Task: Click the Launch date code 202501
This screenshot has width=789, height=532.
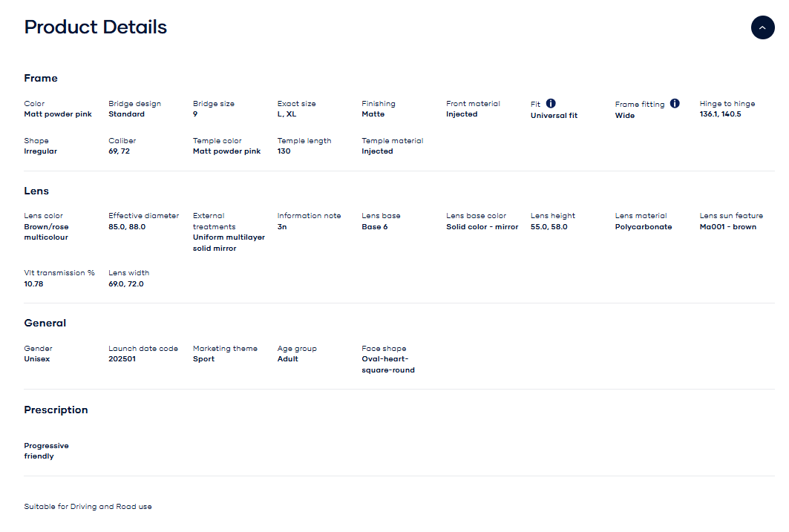Action: click(123, 359)
